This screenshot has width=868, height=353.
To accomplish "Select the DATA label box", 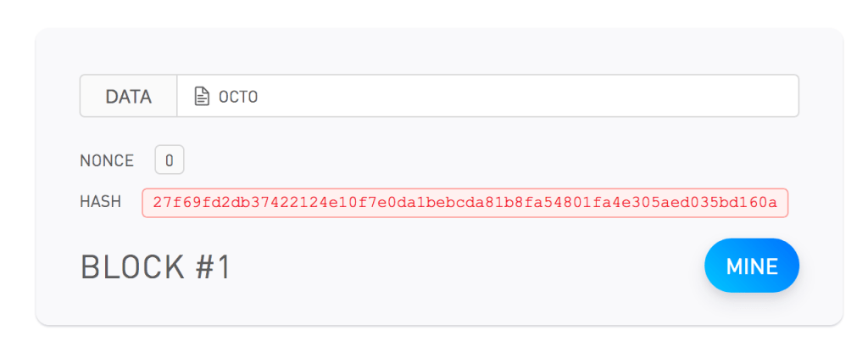I will (129, 96).
